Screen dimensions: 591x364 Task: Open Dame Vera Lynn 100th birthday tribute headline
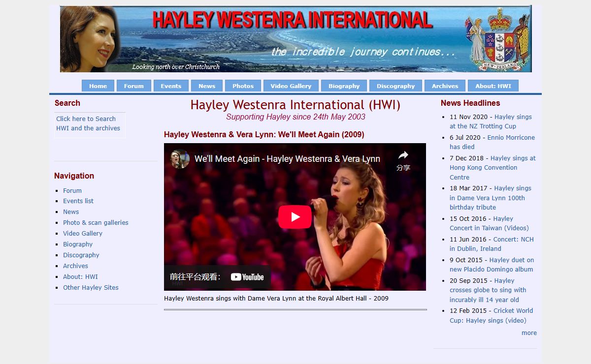pyautogui.click(x=491, y=198)
